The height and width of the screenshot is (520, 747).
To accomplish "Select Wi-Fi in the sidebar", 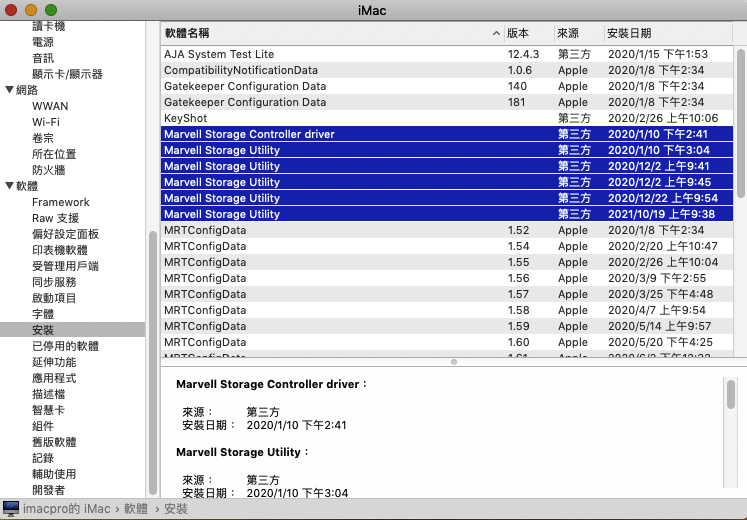I will tap(46, 122).
